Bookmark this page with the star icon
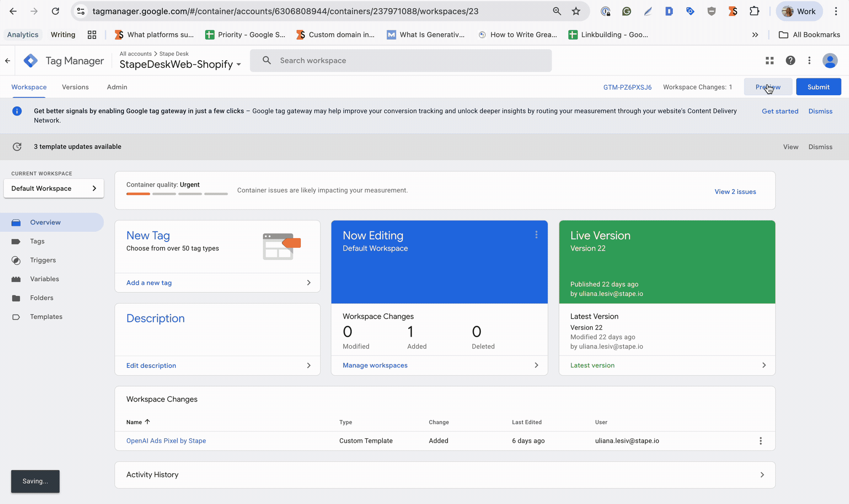 tap(576, 11)
